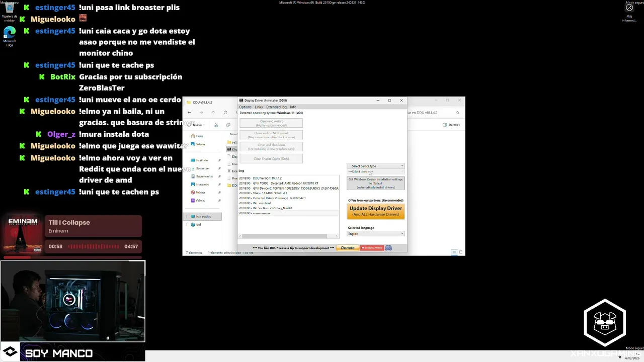The width and height of the screenshot is (644, 362).
Task: Open Música folder in Explorer sidebar
Action: (x=198, y=193)
